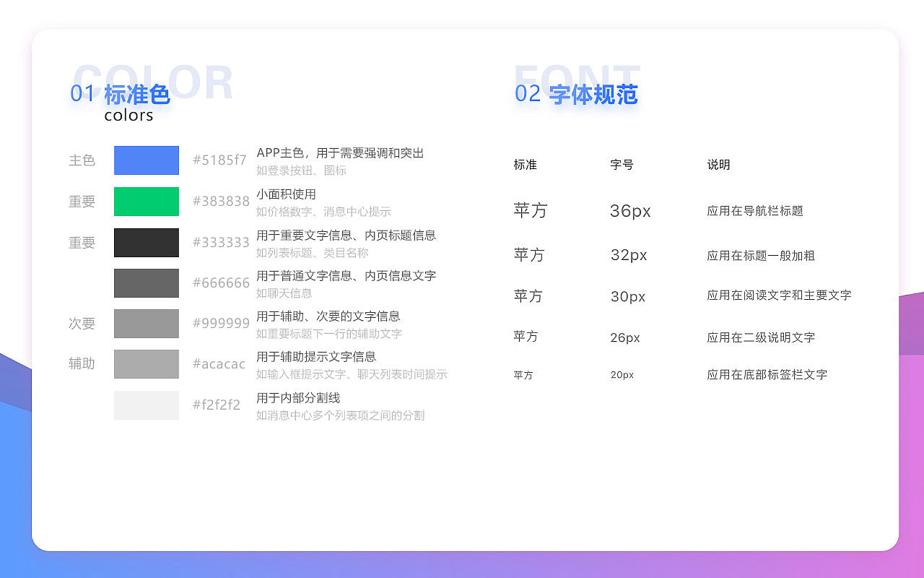Image resolution: width=924 pixels, height=578 pixels.
Task: Select the text '应用在标题一般加粗'
Action: [761, 256]
